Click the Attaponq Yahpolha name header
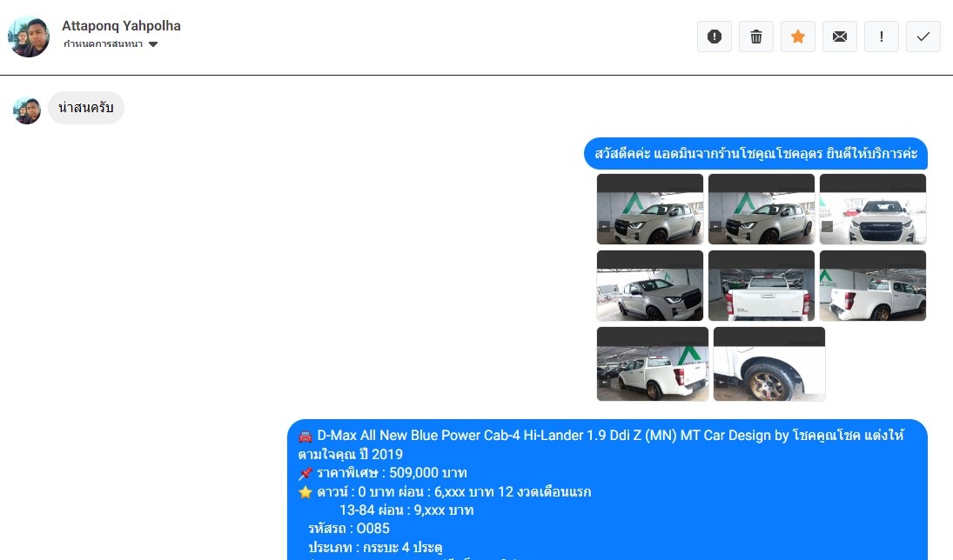The image size is (953, 560). (x=122, y=25)
